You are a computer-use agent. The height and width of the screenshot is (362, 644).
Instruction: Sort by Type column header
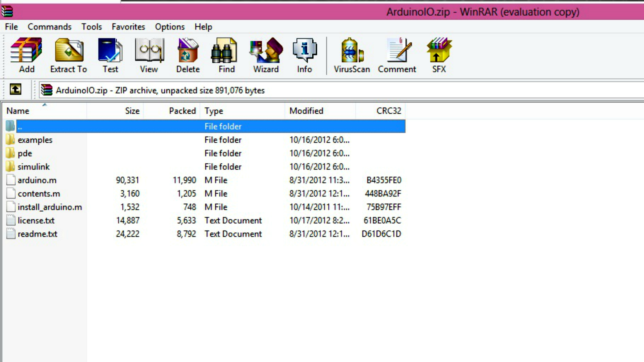point(242,111)
